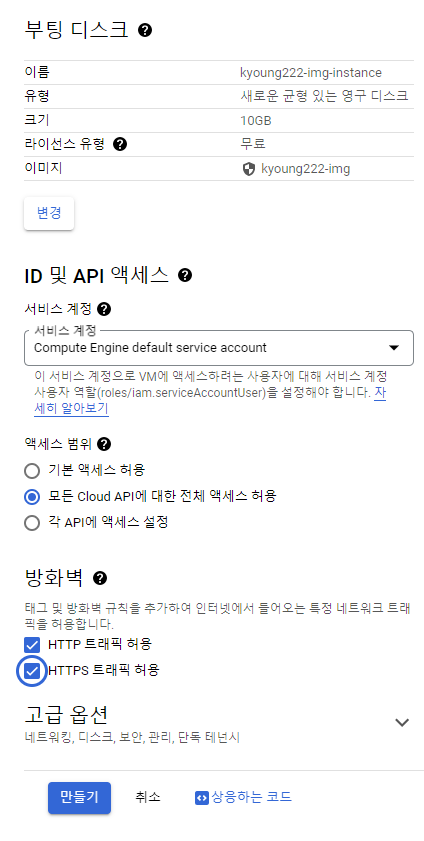Viewport: 424px width, 841px height.
Task: Toggle HTTP 트래픽 허용 checkbox
Action: [x=33, y=644]
